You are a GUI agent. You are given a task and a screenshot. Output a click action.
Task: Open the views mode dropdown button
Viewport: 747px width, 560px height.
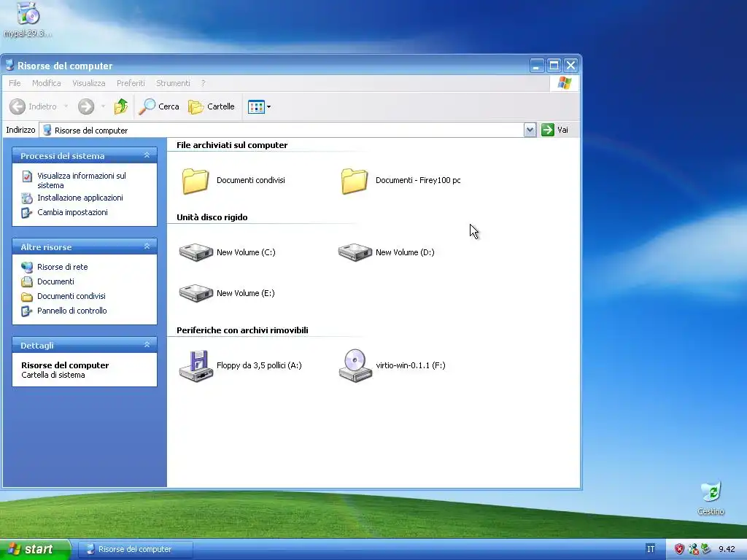point(259,106)
